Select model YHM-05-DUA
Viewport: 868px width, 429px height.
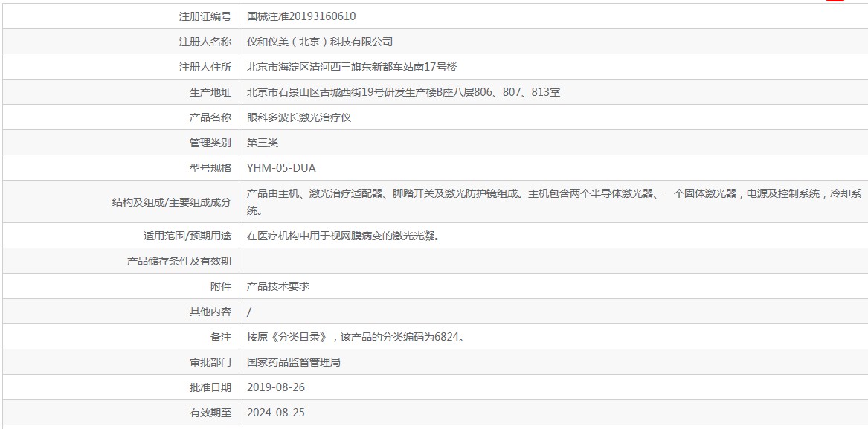[281, 168]
